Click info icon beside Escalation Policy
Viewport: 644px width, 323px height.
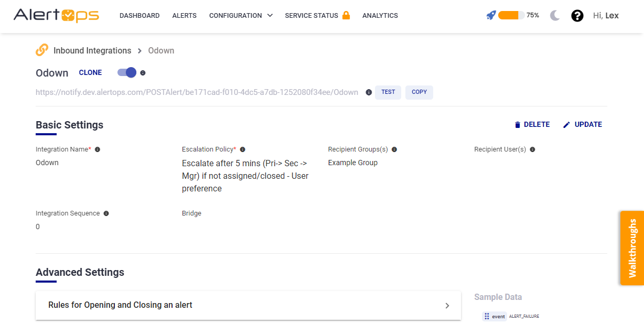click(242, 149)
